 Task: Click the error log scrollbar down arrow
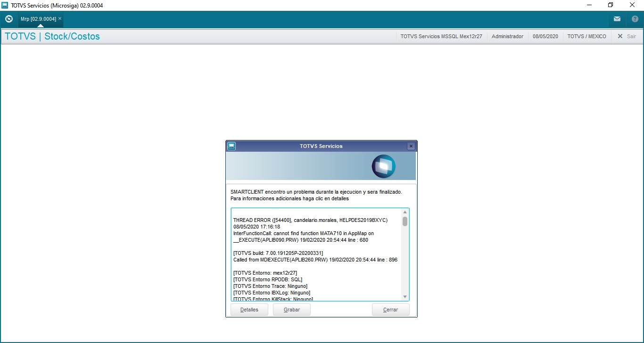405,296
